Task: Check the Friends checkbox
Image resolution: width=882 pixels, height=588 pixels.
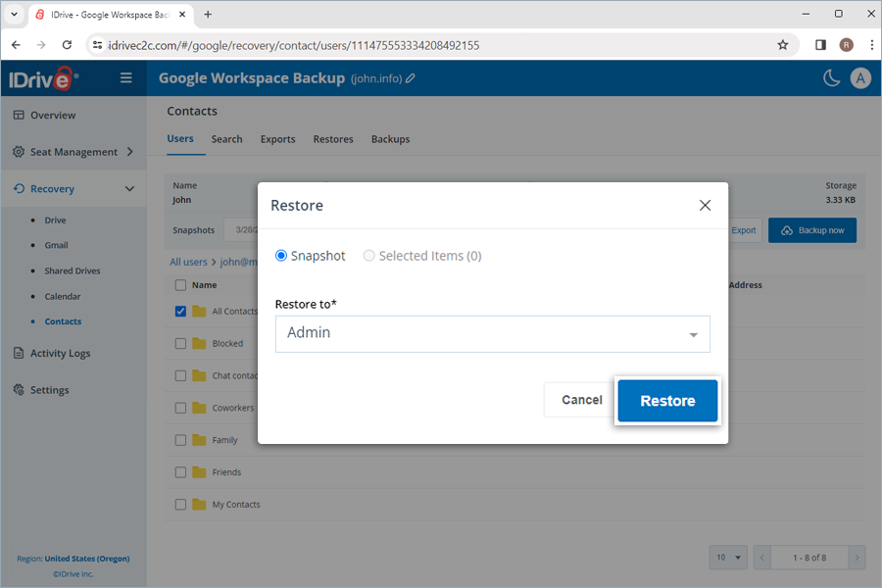Action: click(180, 472)
